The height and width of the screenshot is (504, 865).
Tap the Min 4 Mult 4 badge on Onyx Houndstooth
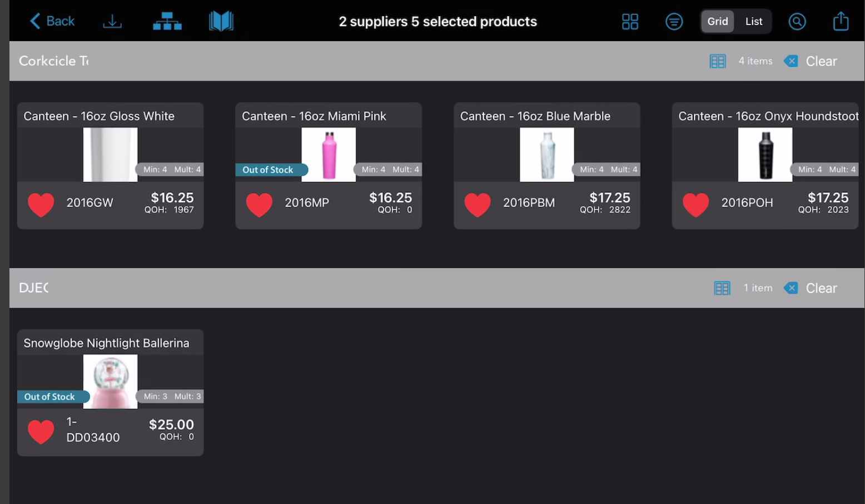(x=825, y=169)
